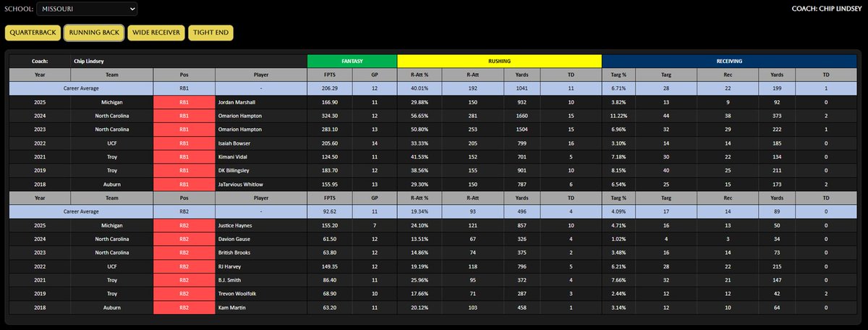Click the 2019 year cell for Trevon Woolfolk
868x330 pixels.
click(40, 295)
